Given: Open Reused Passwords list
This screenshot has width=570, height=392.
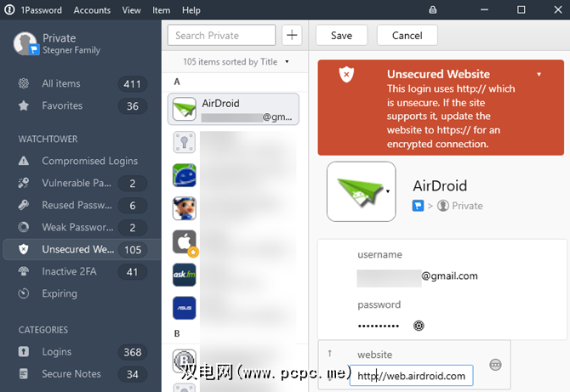Looking at the screenshot, I should click(83, 205).
